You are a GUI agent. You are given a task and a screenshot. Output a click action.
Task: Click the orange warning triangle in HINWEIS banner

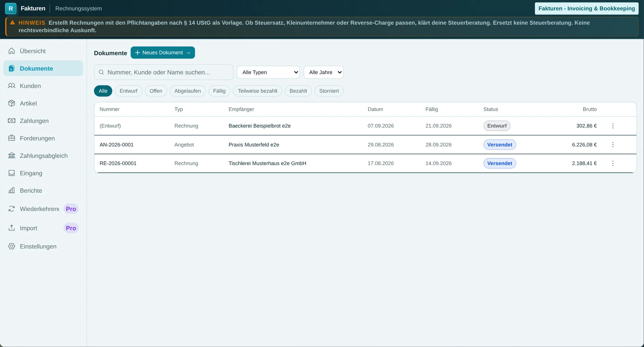13,23
